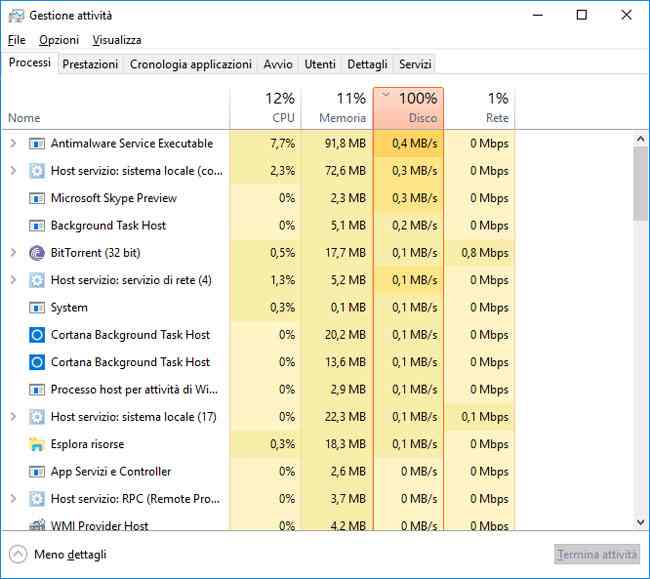
Task: Click gear icon of Host servizio: RPC row
Action: tap(36, 499)
